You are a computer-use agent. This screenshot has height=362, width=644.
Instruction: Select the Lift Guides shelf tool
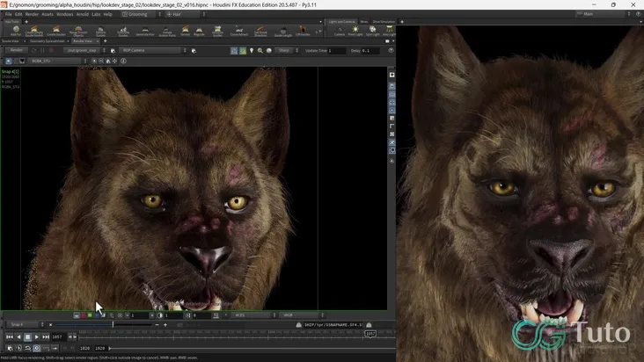tap(303, 31)
